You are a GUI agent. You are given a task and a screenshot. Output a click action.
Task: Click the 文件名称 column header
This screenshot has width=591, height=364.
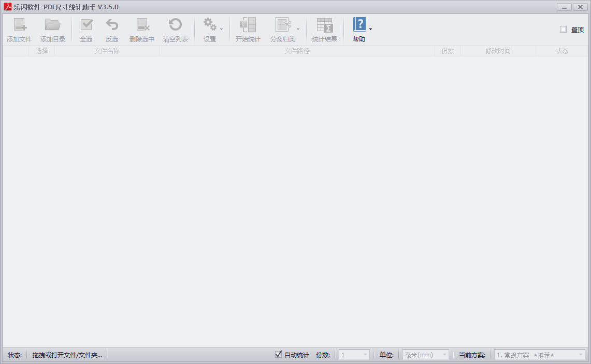107,51
